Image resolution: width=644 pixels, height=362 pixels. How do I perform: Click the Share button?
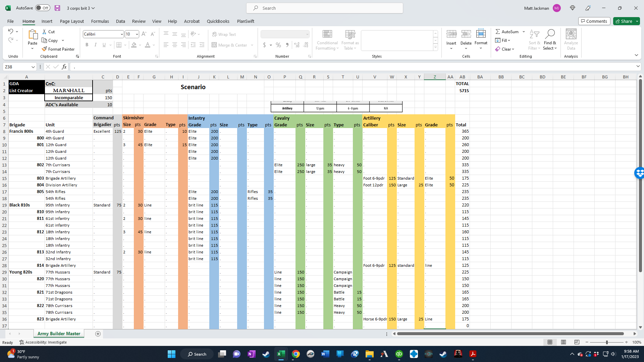tap(624, 21)
